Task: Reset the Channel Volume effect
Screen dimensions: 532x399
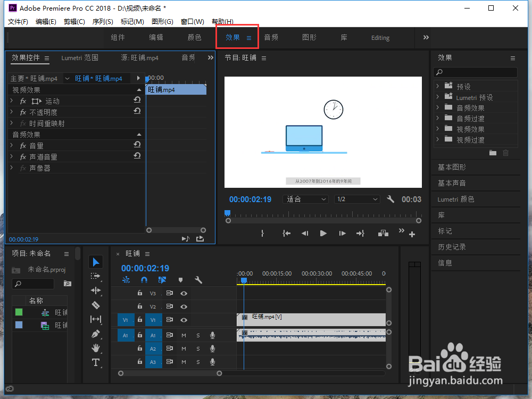Action: [137, 156]
